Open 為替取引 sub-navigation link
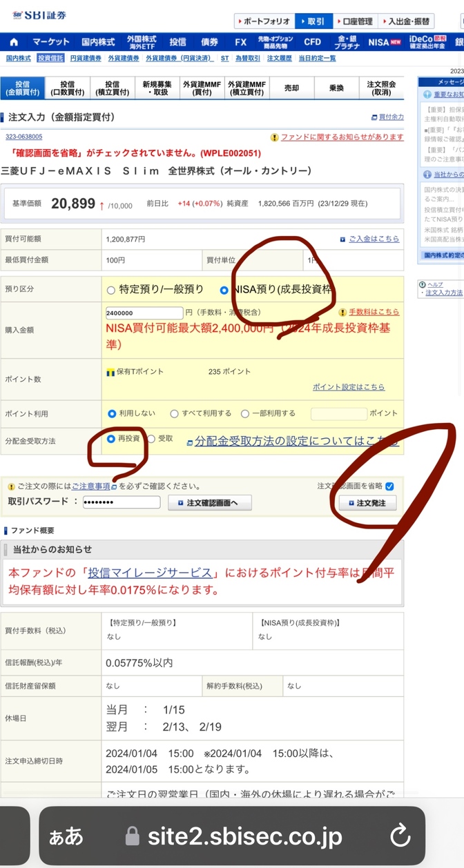 (248, 59)
